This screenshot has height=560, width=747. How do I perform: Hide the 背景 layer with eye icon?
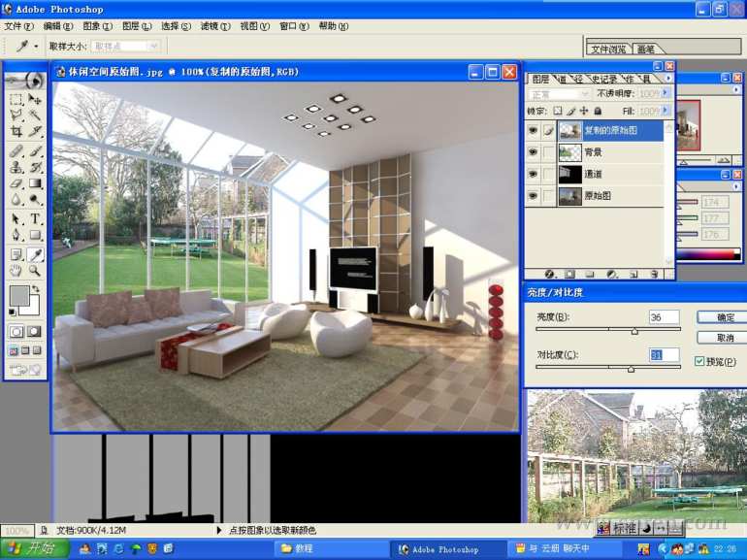(x=533, y=152)
